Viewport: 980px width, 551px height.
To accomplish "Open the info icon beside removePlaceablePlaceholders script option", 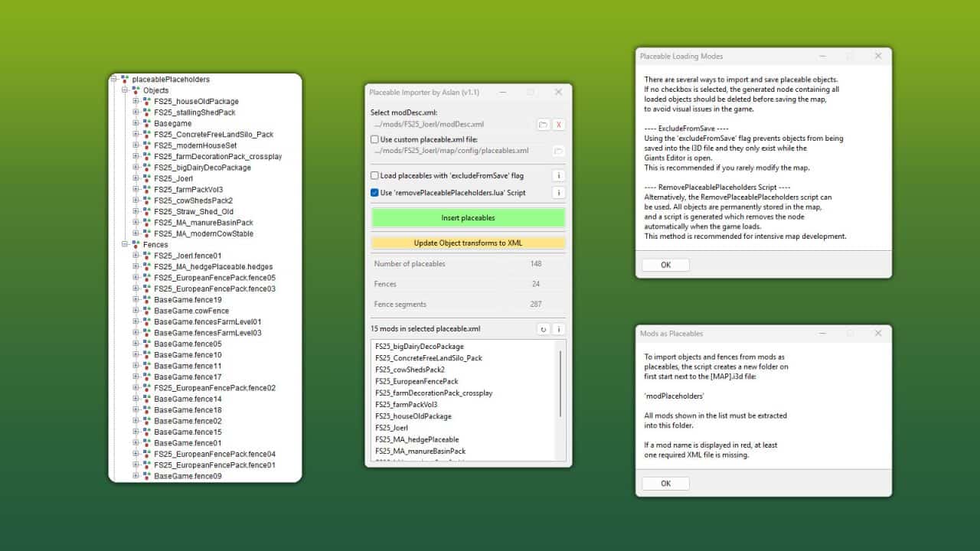I will tap(558, 192).
